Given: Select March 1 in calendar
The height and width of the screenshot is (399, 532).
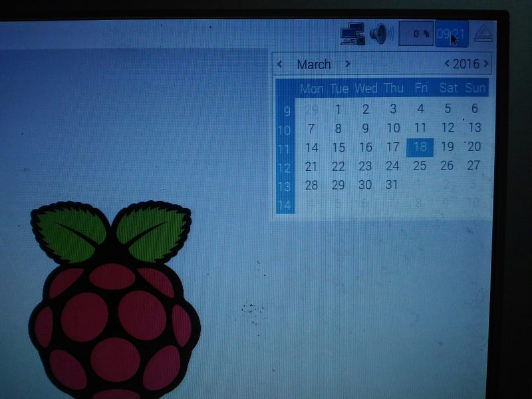Looking at the screenshot, I should 338,109.
